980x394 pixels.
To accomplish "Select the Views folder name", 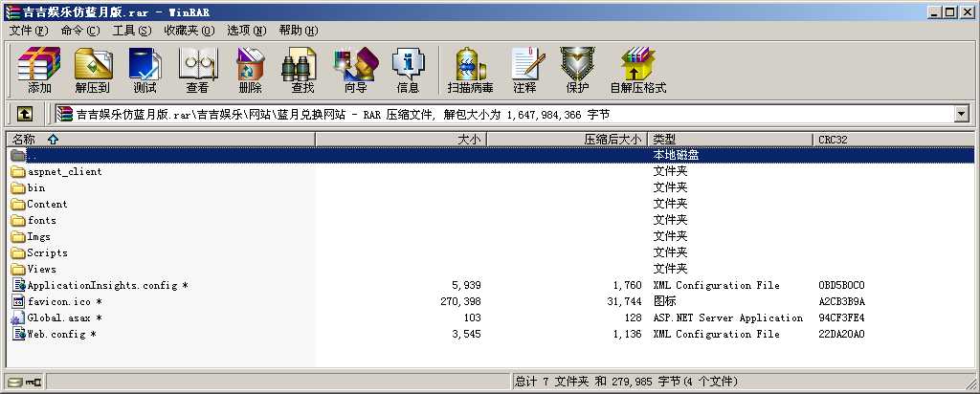I will 41,269.
